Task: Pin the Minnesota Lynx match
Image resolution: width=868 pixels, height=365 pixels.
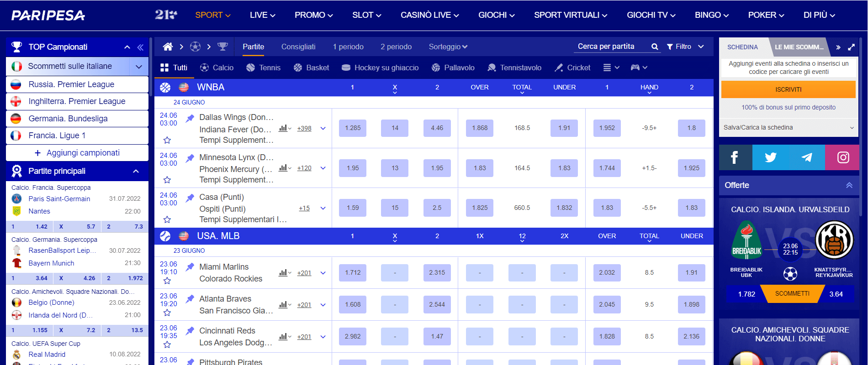Action: pos(190,158)
